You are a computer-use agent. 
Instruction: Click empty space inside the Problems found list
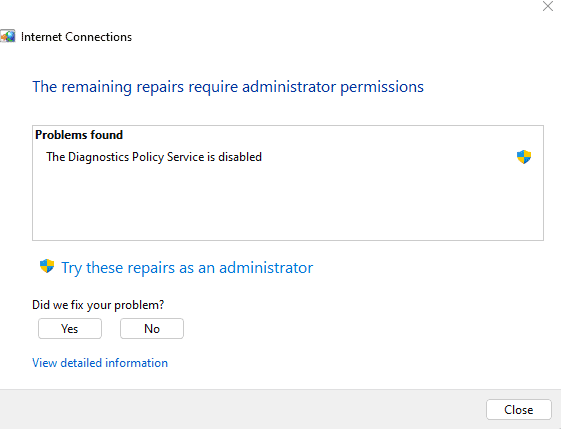click(x=288, y=203)
